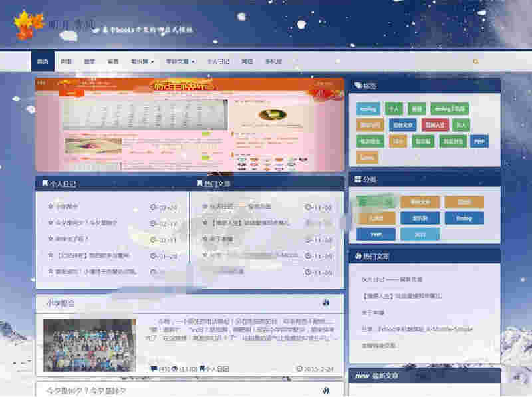The image size is (532, 397).
Task: Expand the navigation dropdown just left of the 文章 dropdown
Action: [142, 61]
